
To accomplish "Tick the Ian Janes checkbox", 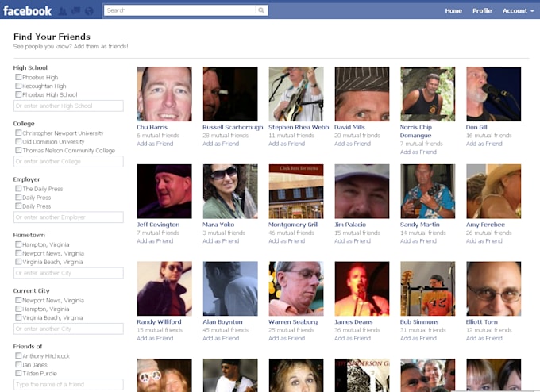I will tap(18, 364).
